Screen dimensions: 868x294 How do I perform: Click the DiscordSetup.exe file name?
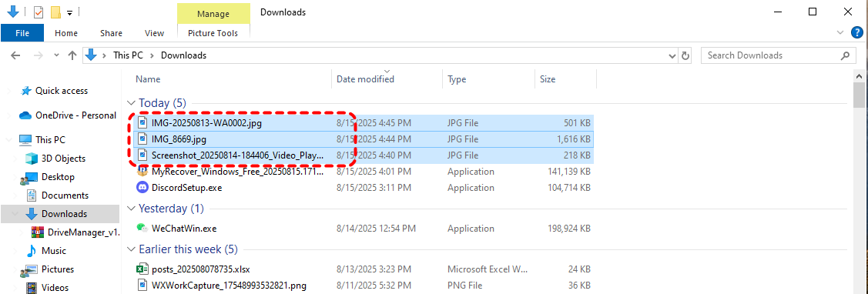(x=186, y=188)
